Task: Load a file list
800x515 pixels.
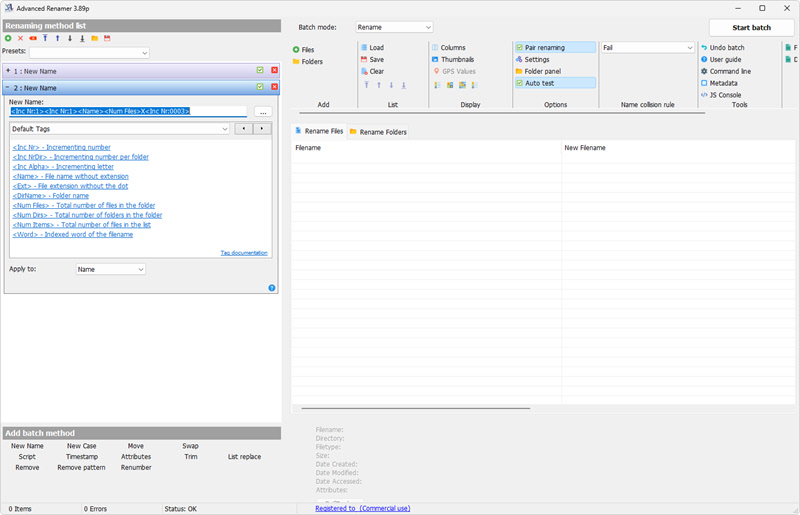Action: tap(372, 47)
